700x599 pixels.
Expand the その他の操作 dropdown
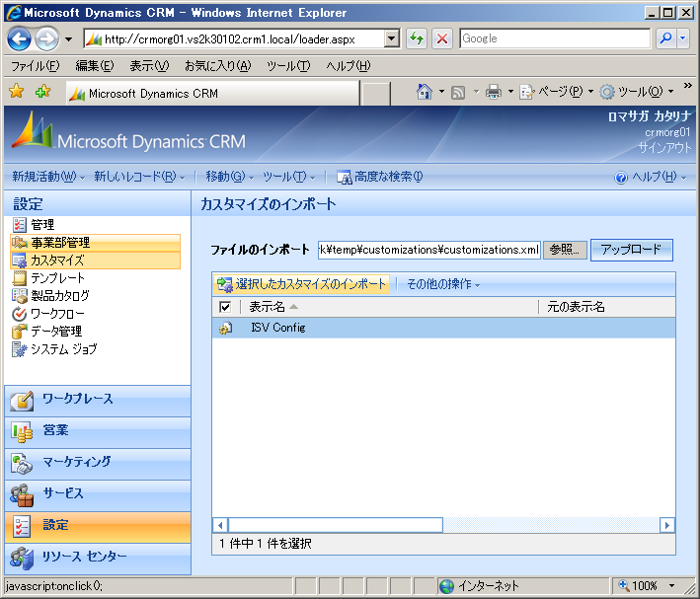pos(443,284)
